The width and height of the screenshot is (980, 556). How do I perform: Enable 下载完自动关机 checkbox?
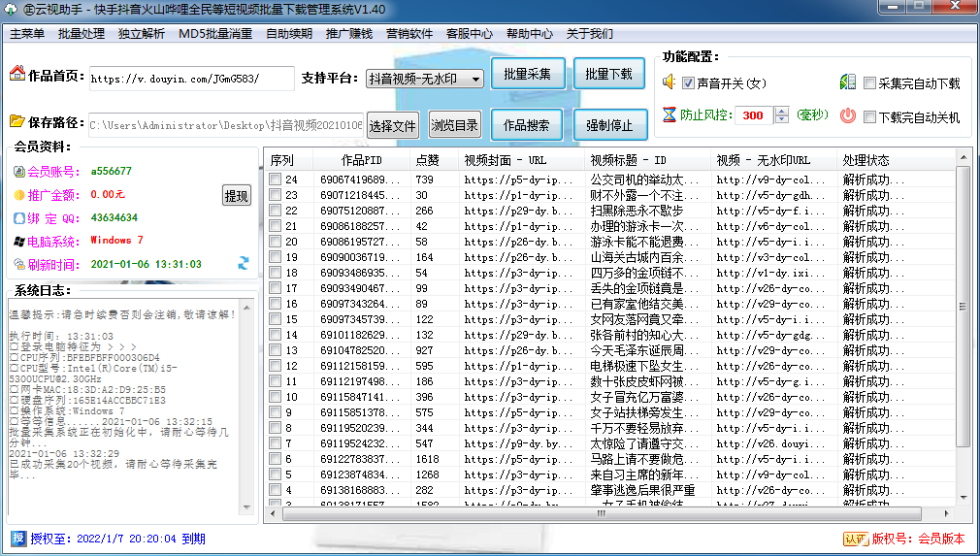point(869,116)
